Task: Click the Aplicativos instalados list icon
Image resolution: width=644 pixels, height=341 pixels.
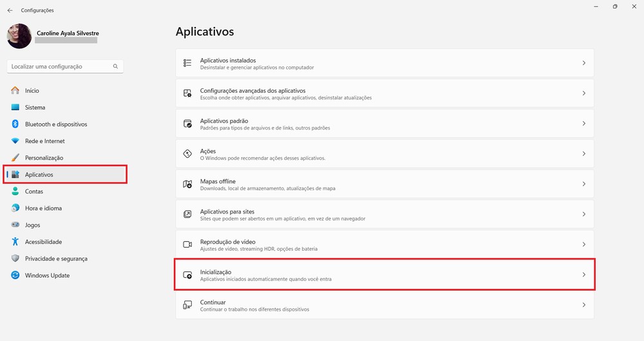Action: [187, 63]
